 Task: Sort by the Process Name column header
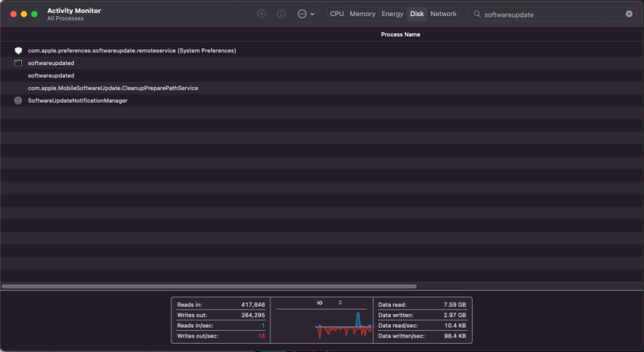401,35
